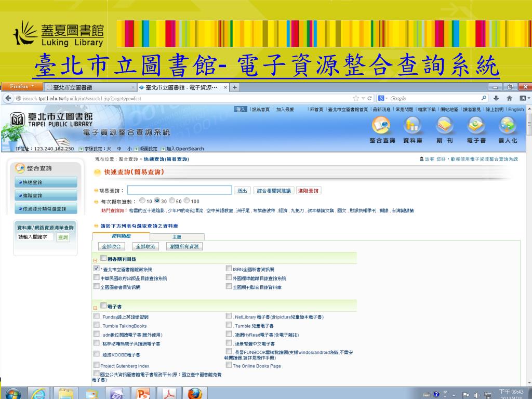532x399 pixels.
Task: Open the 資料庫 icon in header
Action: point(412,125)
